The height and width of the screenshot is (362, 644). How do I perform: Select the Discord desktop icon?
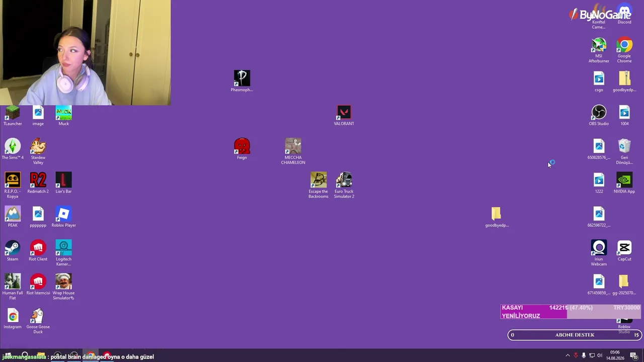click(624, 12)
